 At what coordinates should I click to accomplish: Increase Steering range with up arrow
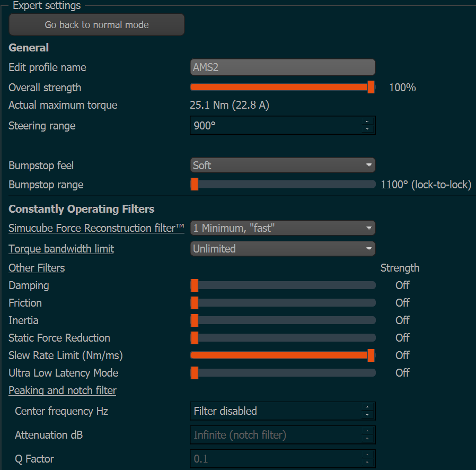point(367,122)
